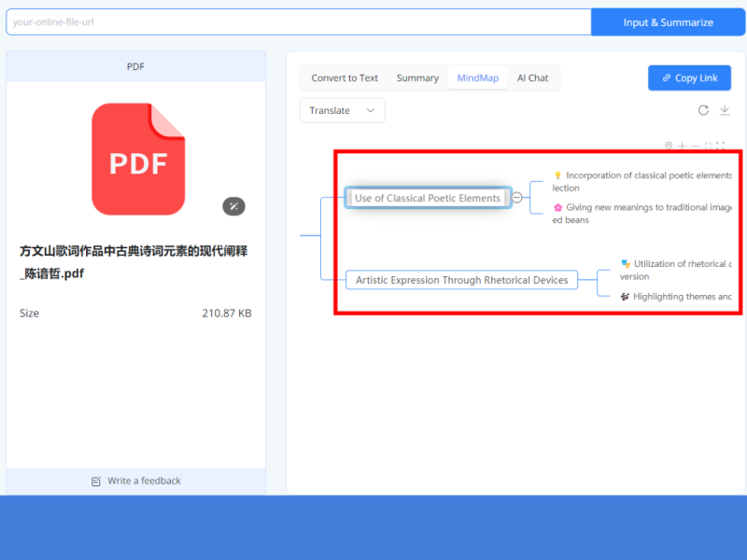
Task: Click the zoom out icon on the mindmap
Action: [x=695, y=146]
